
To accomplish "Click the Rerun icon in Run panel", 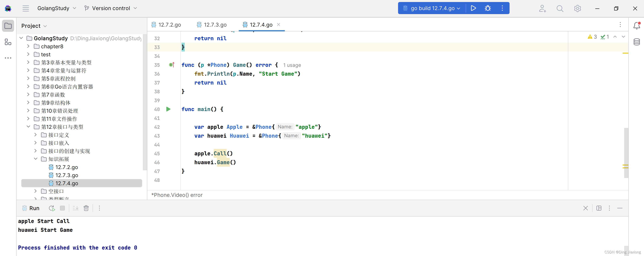I will [52, 208].
